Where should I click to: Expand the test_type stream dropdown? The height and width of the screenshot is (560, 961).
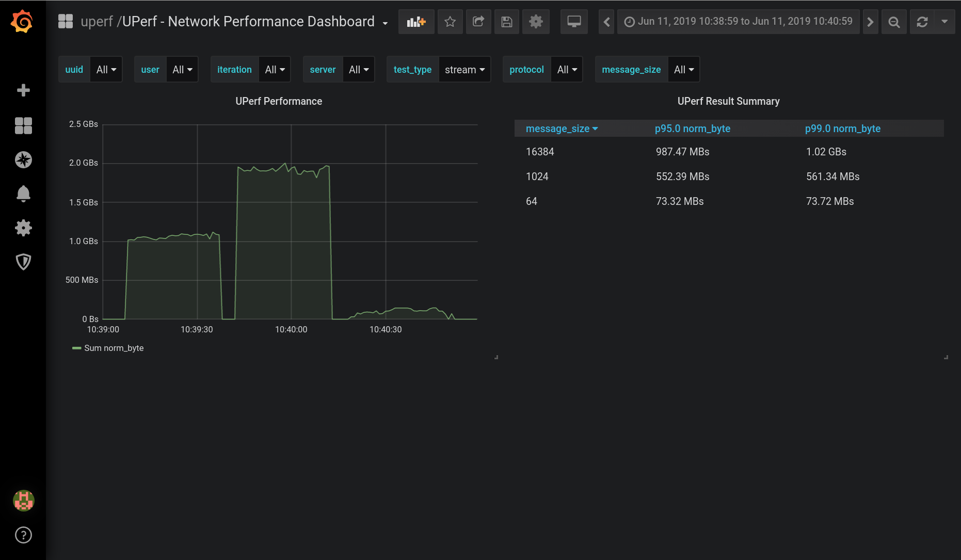coord(465,70)
